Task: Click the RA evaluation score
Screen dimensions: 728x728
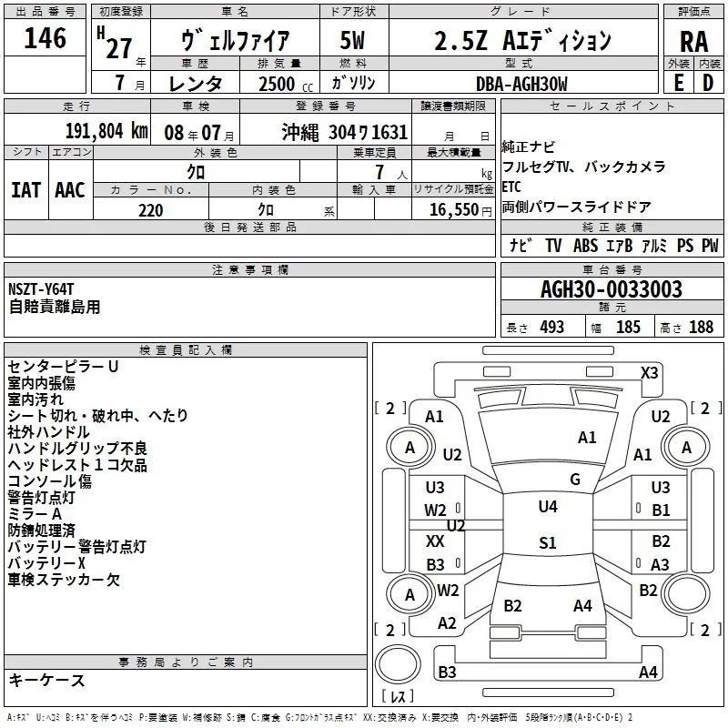Action: pos(693,42)
